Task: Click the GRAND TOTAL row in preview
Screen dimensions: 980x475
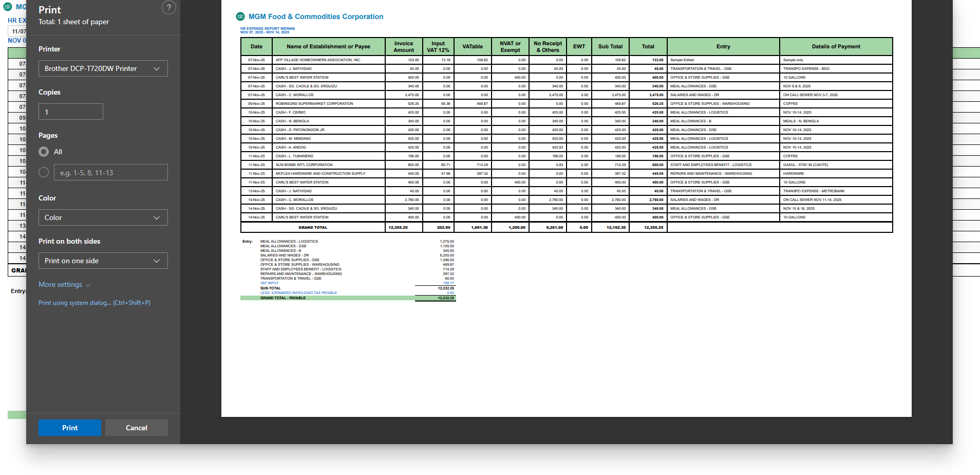Action: [567, 227]
